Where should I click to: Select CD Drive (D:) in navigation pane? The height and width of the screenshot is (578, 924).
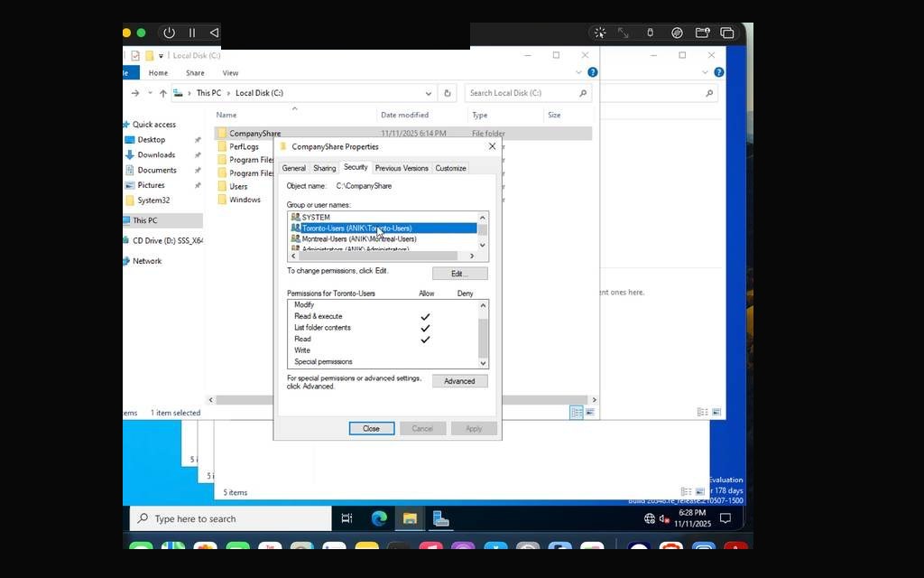click(168, 240)
